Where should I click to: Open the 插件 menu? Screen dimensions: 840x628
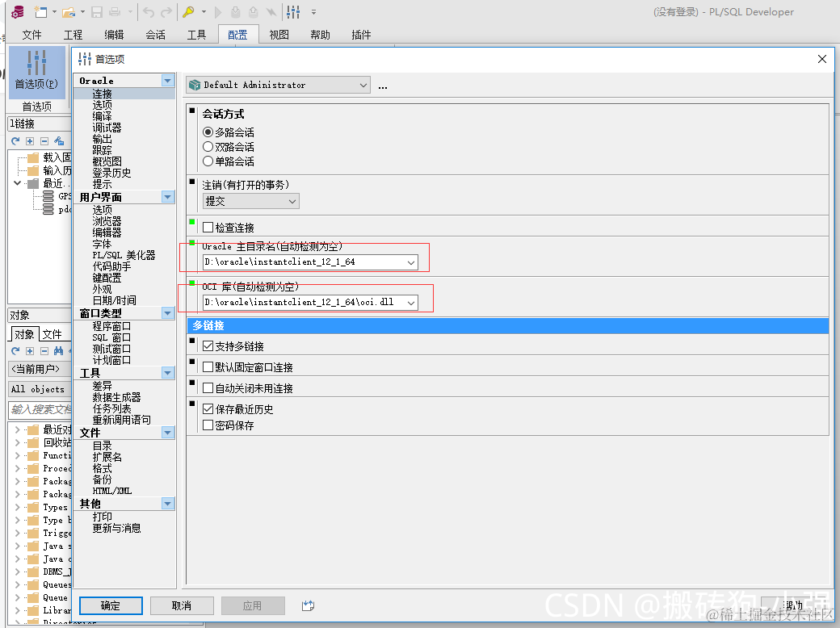tap(361, 35)
